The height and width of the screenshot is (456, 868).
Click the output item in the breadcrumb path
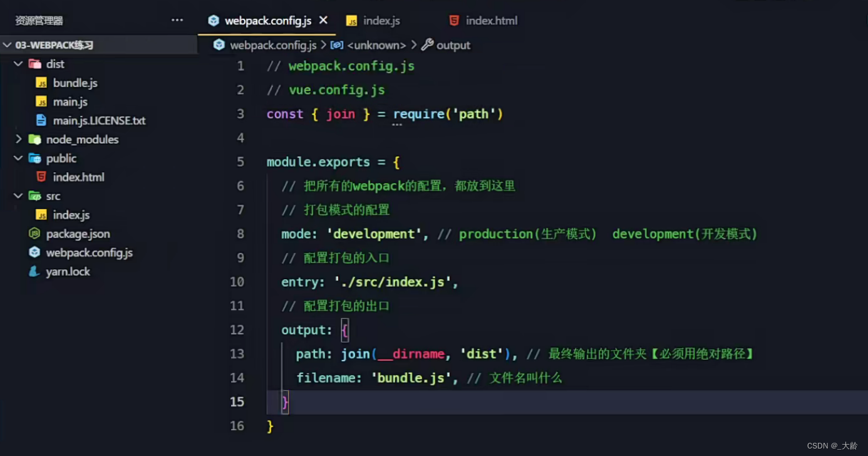click(453, 44)
